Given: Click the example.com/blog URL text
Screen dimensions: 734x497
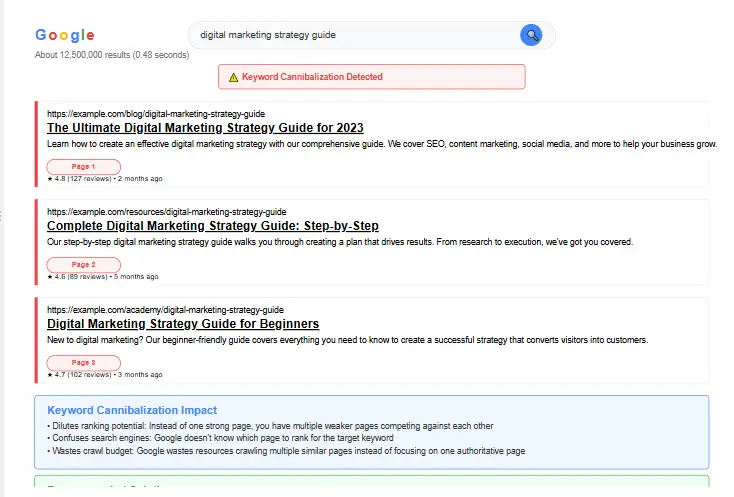Looking at the screenshot, I should coord(156,114).
